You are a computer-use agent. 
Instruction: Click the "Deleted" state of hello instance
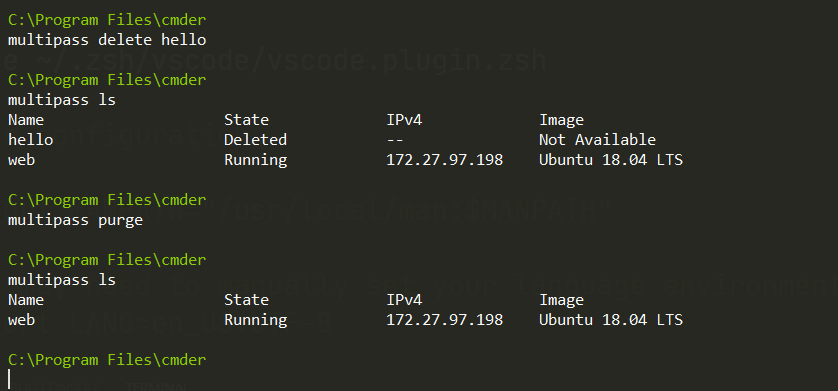point(255,140)
